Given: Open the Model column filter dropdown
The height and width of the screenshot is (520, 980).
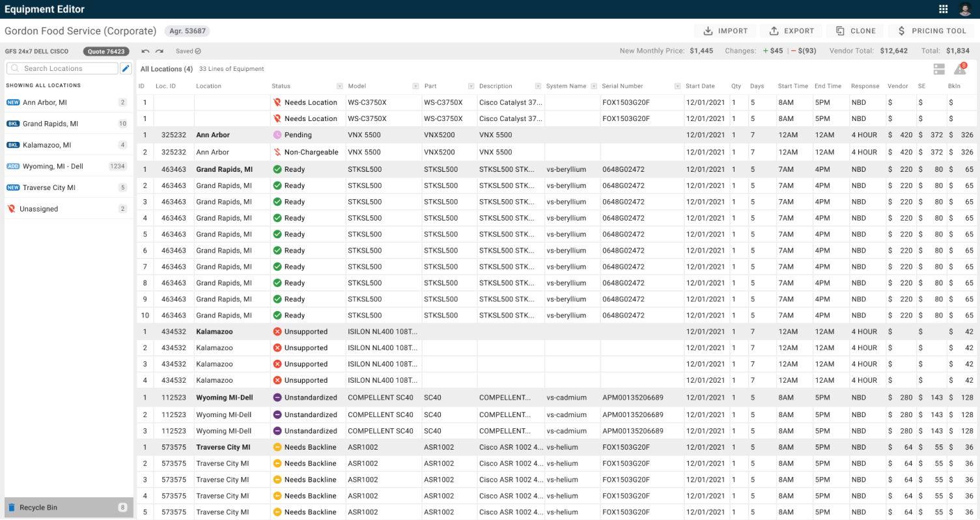Looking at the screenshot, I should click(x=415, y=86).
